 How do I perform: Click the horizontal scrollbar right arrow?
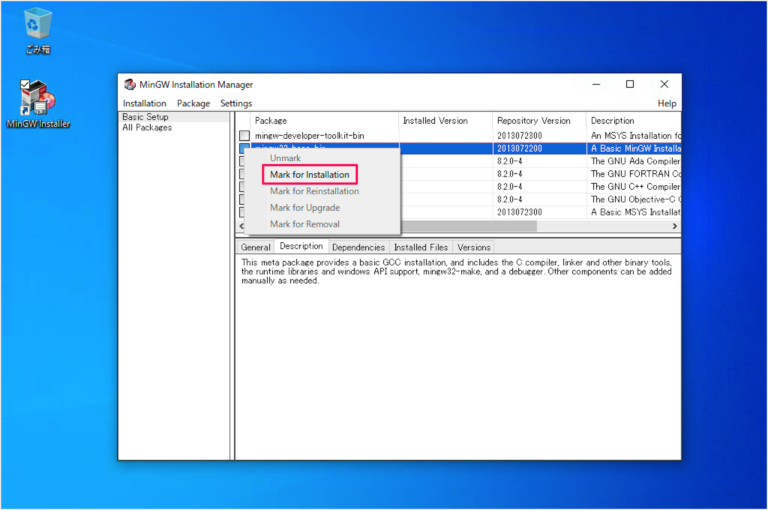pos(674,226)
